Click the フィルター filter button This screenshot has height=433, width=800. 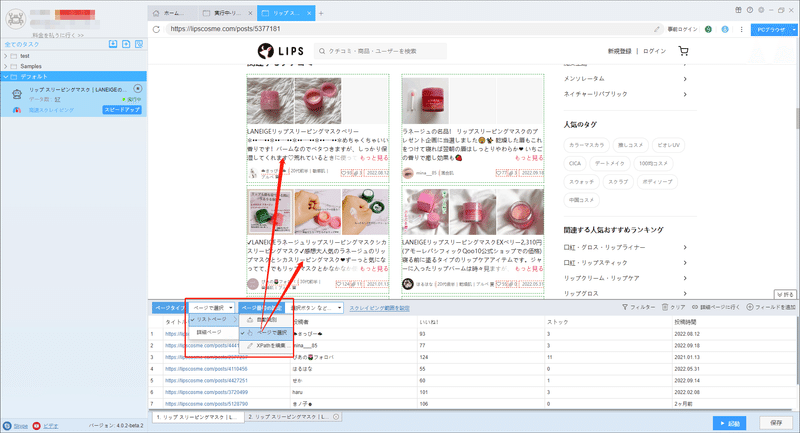639,307
